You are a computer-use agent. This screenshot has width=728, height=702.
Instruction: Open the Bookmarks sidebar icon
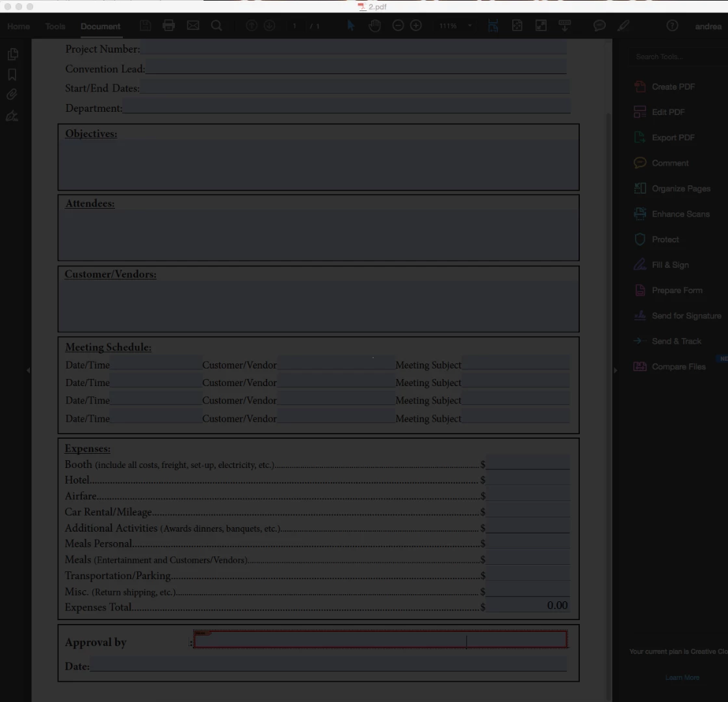12,75
